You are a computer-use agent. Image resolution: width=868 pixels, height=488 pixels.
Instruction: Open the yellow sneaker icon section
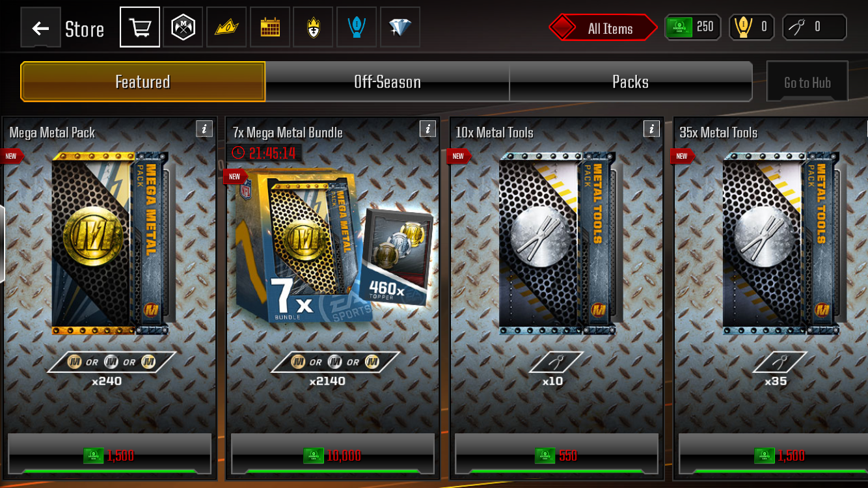(x=226, y=27)
